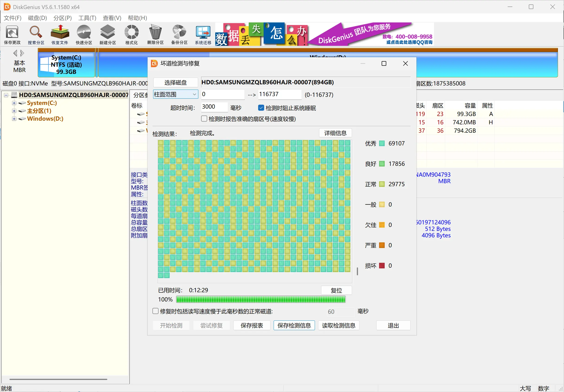Toggle 检测时阻止系统睡眠 checkbox
This screenshot has width=564, height=392.
pyautogui.click(x=261, y=108)
